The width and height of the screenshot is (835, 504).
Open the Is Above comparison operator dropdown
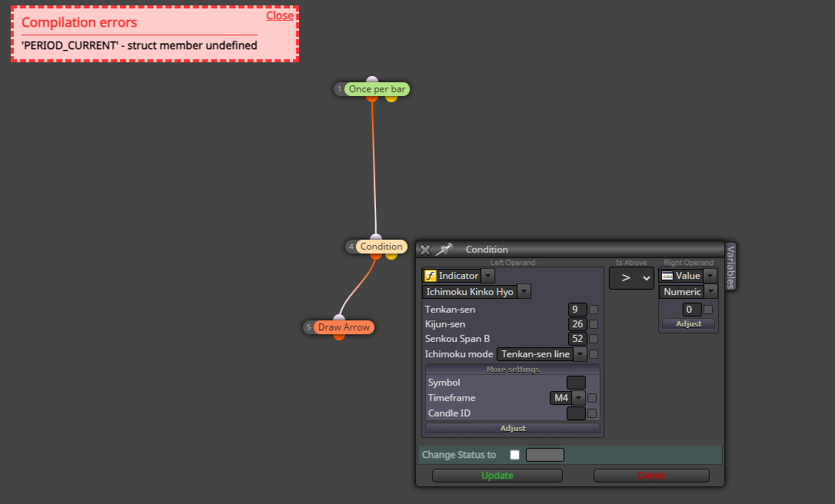(x=631, y=278)
